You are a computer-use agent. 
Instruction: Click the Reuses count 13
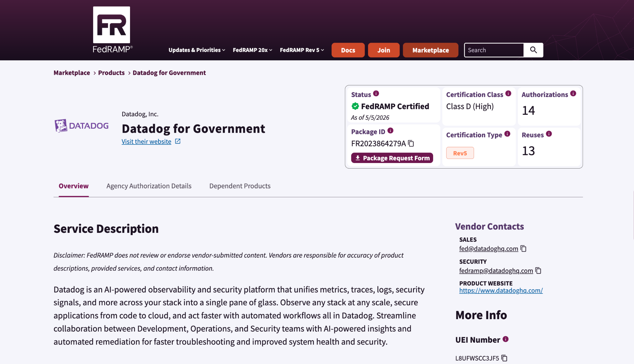coord(528,151)
